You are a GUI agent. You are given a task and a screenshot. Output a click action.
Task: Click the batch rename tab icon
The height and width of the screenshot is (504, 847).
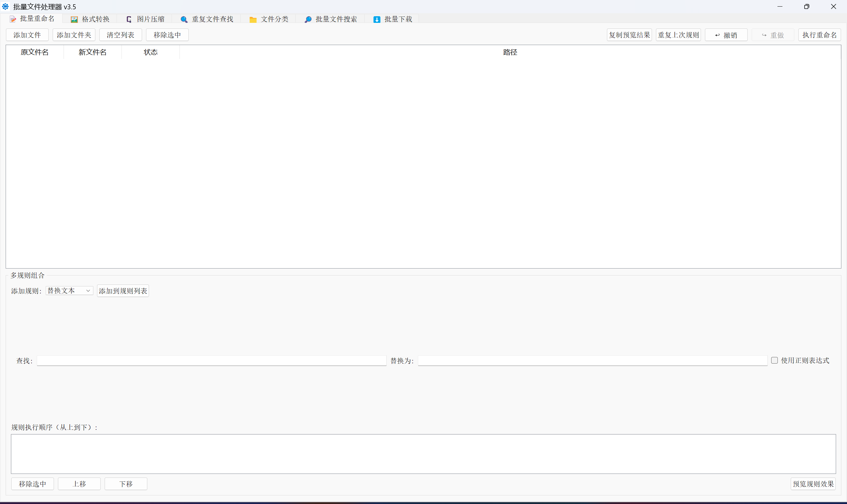tap(13, 19)
